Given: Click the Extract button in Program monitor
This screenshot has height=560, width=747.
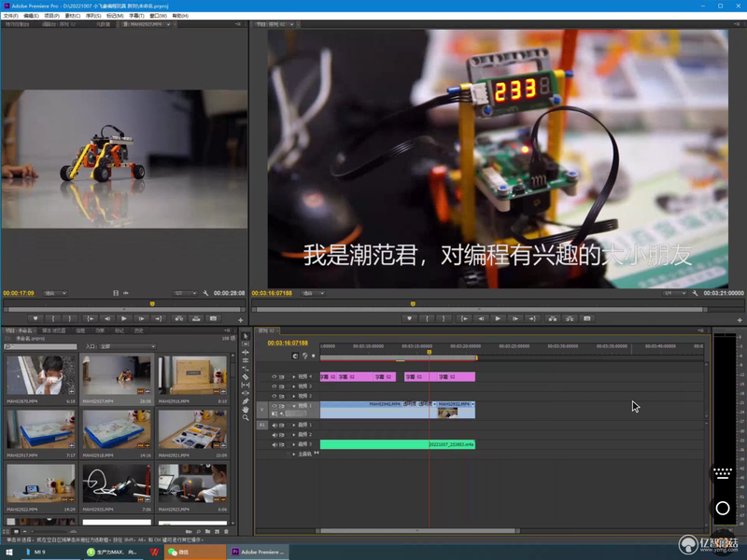Looking at the screenshot, I should (570, 318).
